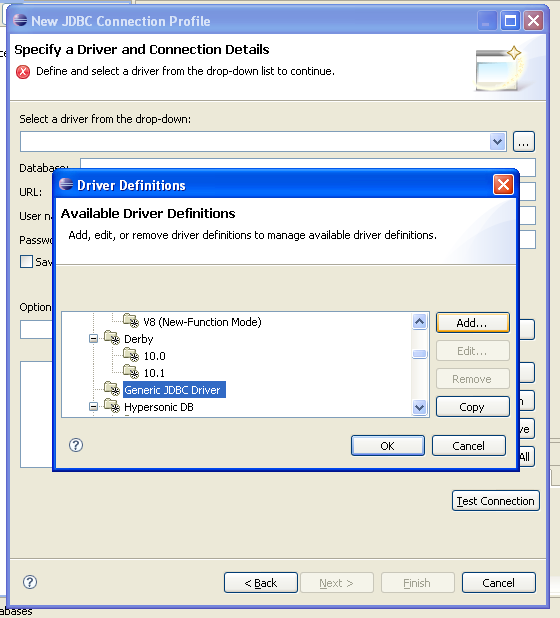Click the V8 (New-Function Mode) folder icon
This screenshot has height=618, width=560.
pyautogui.click(x=131, y=321)
